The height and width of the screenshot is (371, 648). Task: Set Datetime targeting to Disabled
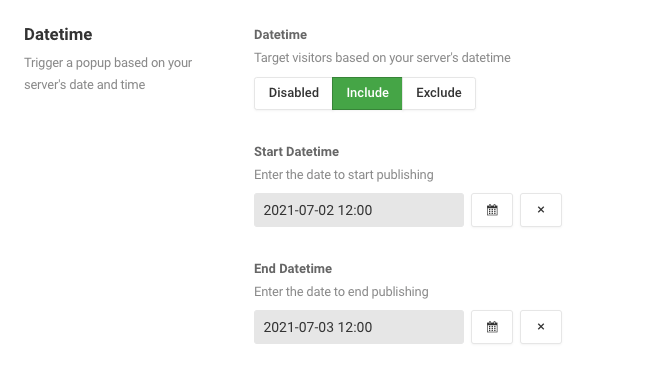(293, 93)
